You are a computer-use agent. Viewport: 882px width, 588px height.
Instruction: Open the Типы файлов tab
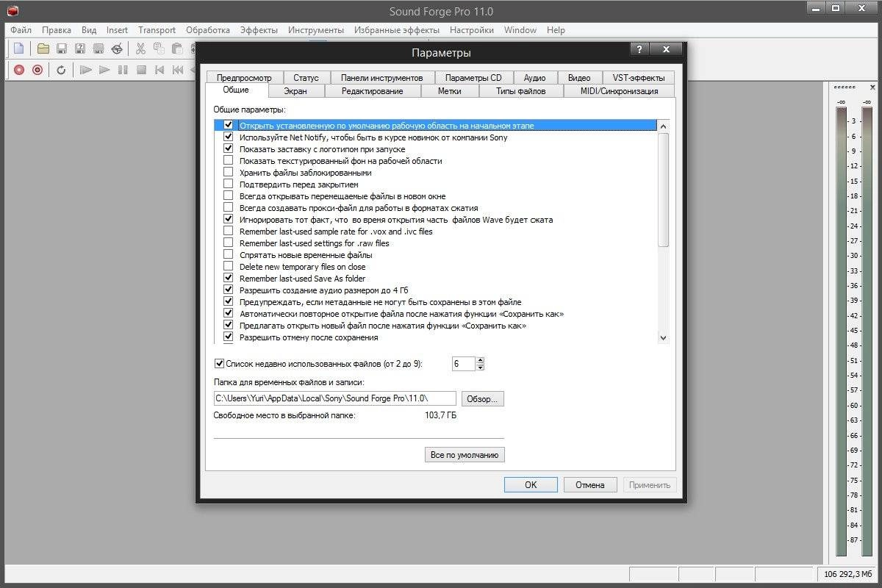(x=521, y=91)
